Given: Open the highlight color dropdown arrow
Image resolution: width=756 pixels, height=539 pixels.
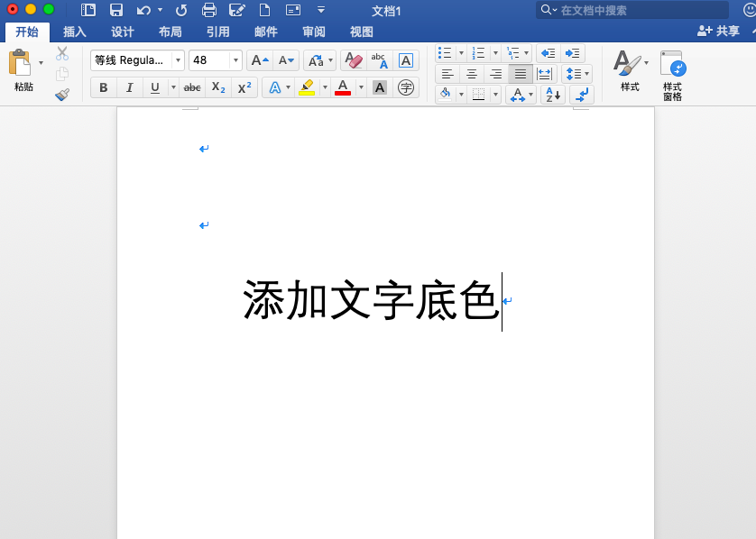Looking at the screenshot, I should (325, 87).
